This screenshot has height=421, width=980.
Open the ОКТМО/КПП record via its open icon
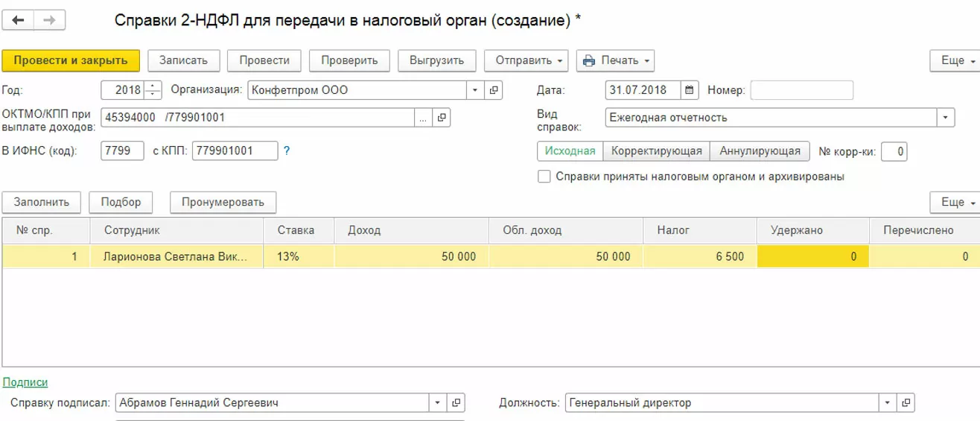[442, 118]
